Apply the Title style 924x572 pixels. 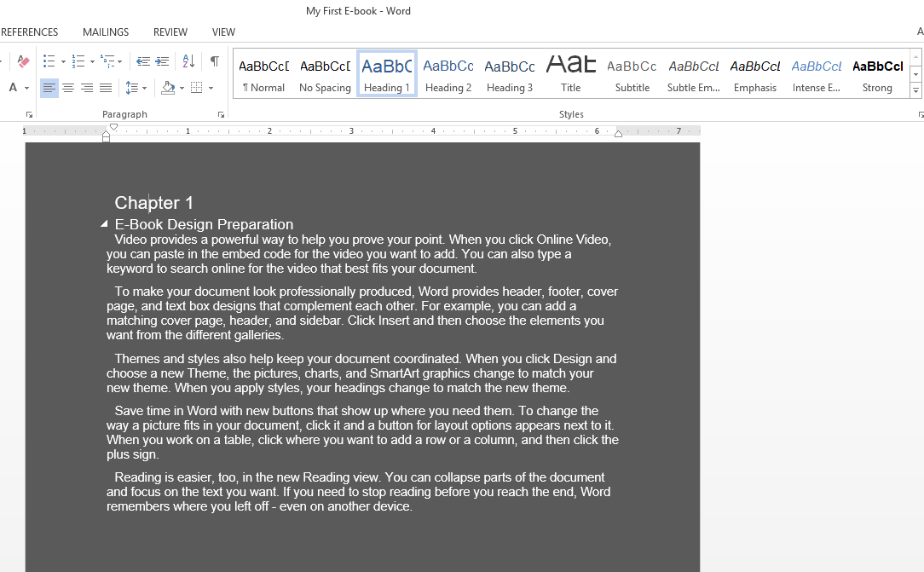click(571, 73)
